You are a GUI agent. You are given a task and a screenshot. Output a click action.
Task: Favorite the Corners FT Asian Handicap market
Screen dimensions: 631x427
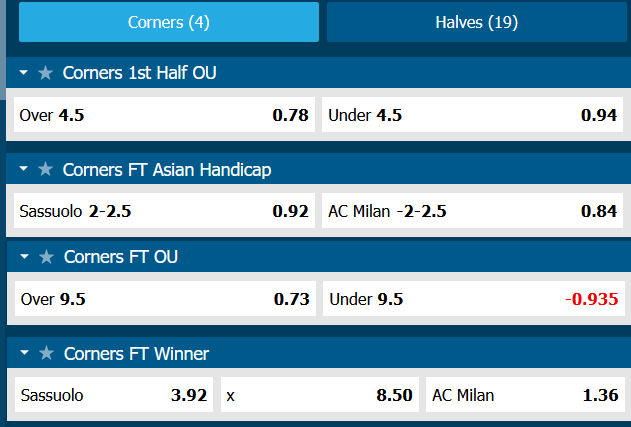[x=45, y=170]
